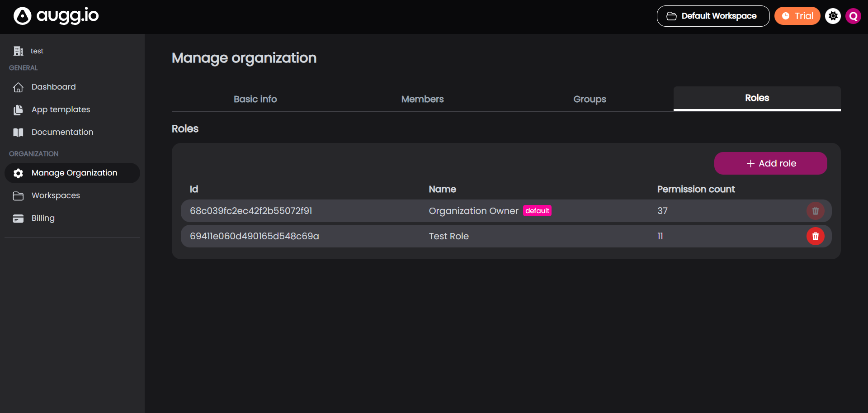The height and width of the screenshot is (413, 868).
Task: Open the Default Workspace selector
Action: coord(713,16)
